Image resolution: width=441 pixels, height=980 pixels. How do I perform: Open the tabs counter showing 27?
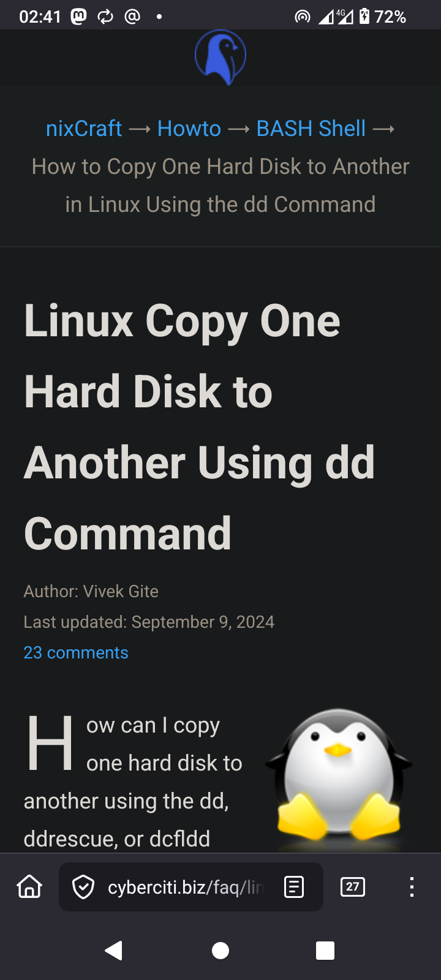(353, 887)
